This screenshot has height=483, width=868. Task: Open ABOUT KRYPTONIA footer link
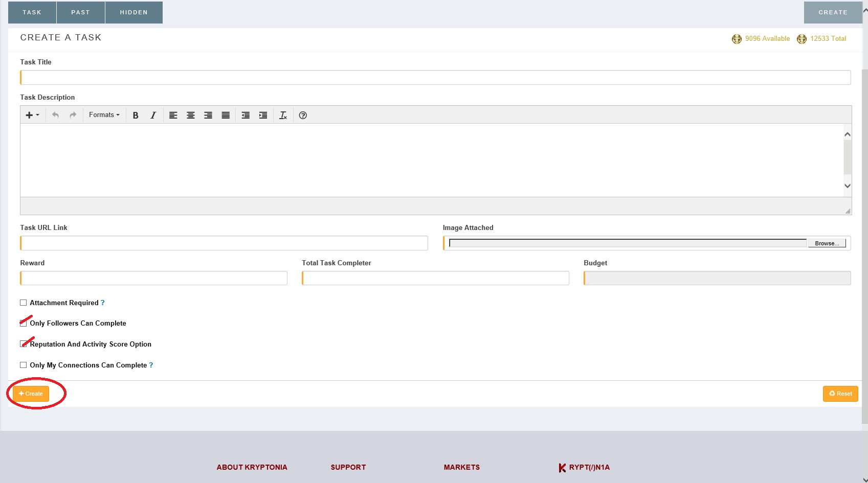252,467
